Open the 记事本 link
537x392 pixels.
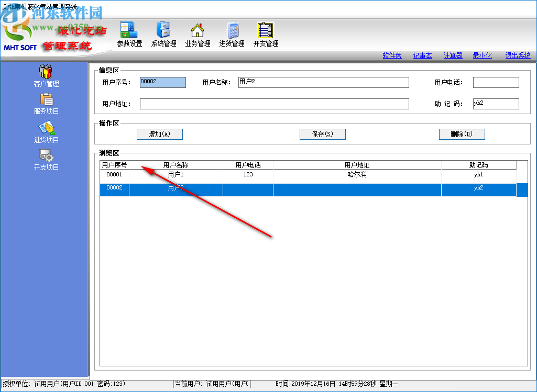[422, 55]
